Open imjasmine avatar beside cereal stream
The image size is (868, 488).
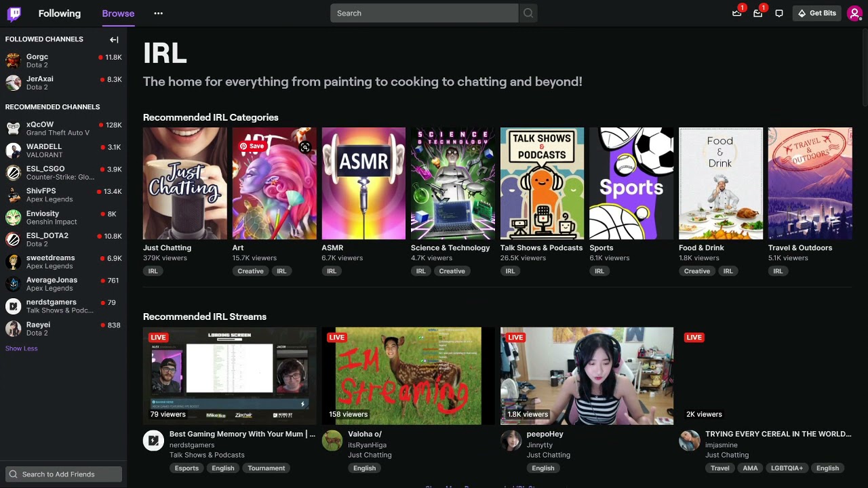(x=690, y=441)
